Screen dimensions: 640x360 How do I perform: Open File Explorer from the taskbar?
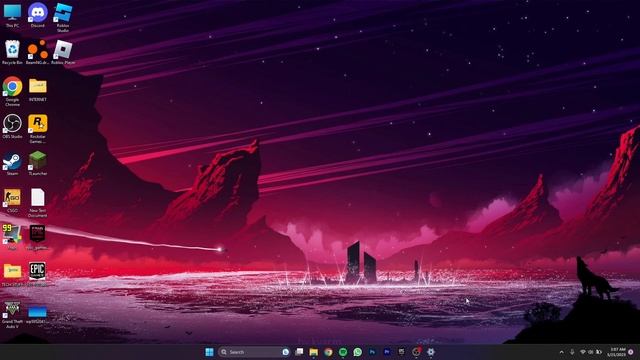[x=313, y=352]
